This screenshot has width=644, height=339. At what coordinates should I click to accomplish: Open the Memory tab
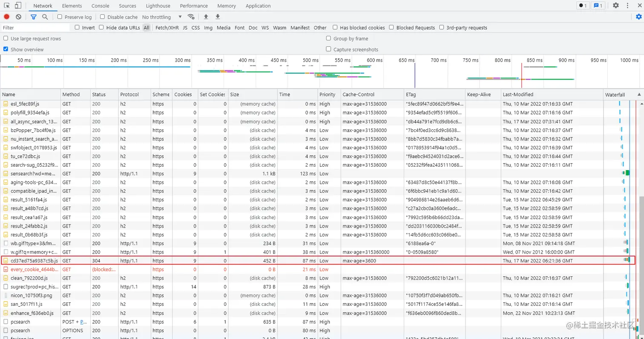point(226,6)
